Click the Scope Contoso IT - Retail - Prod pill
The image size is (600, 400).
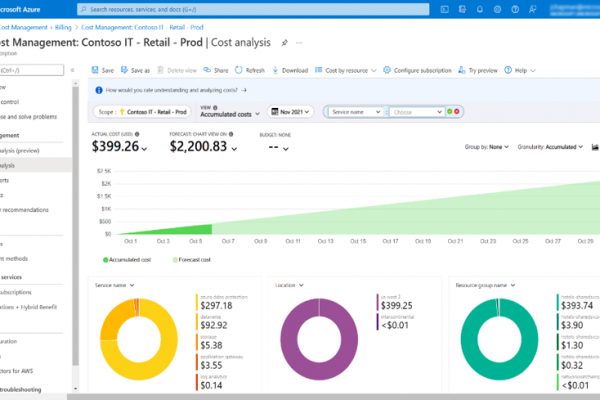coord(142,112)
